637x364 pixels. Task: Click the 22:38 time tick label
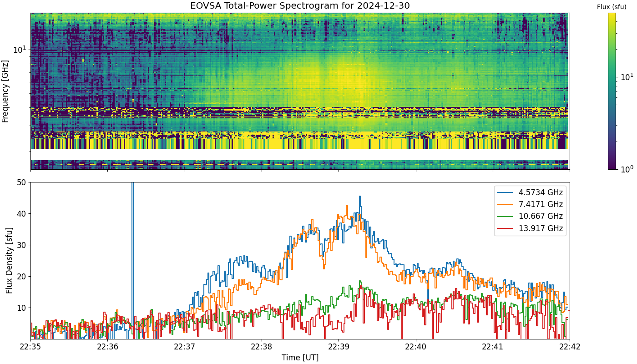point(262,347)
